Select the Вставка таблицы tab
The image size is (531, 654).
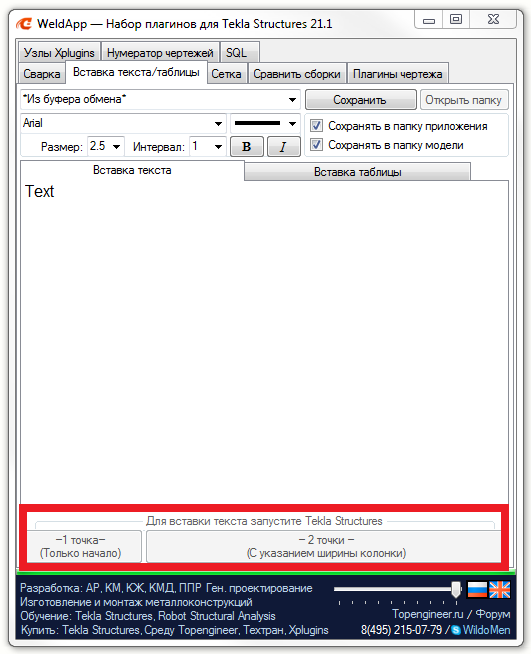tap(357, 172)
